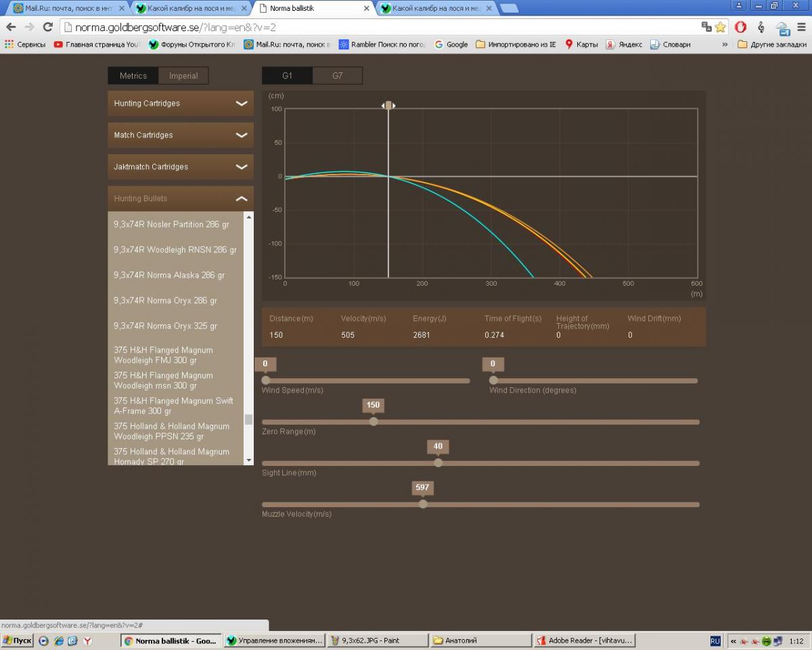Open the Сервисы apps grid icon
This screenshot has height=650, width=812.
[x=9, y=44]
